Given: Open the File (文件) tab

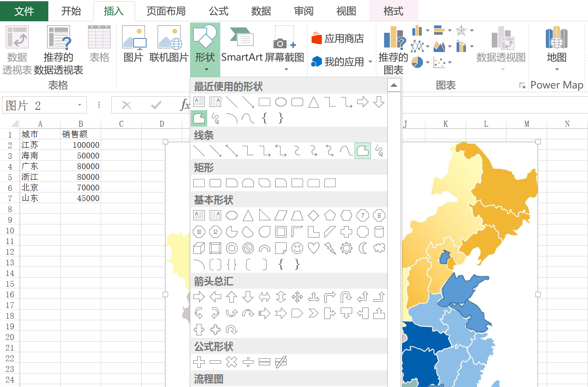Looking at the screenshot, I should (x=24, y=11).
